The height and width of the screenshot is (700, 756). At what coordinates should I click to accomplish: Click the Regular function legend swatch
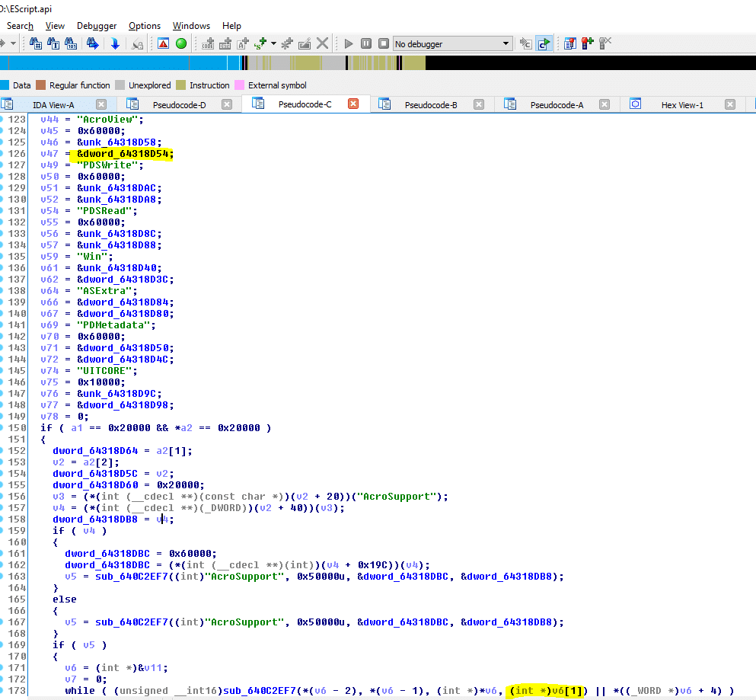41,85
